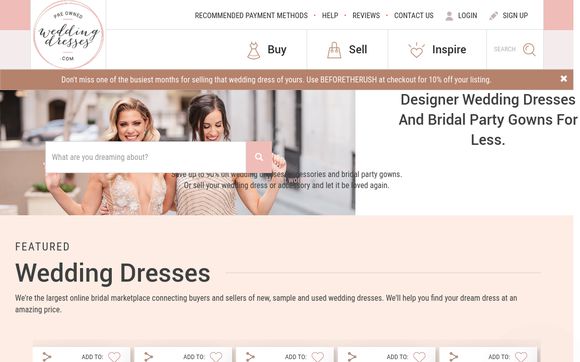The width and height of the screenshot is (580, 362).
Task: Open the Sell menu label
Action: point(358,49)
